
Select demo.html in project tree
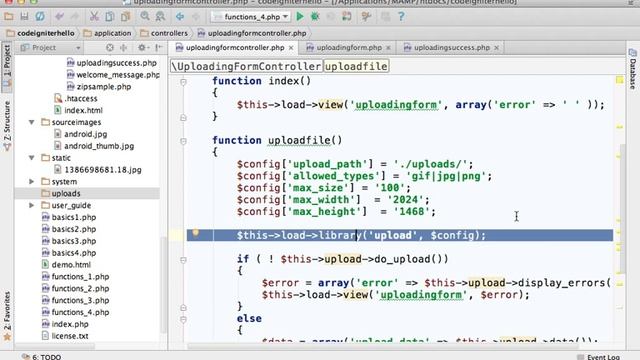[71, 264]
